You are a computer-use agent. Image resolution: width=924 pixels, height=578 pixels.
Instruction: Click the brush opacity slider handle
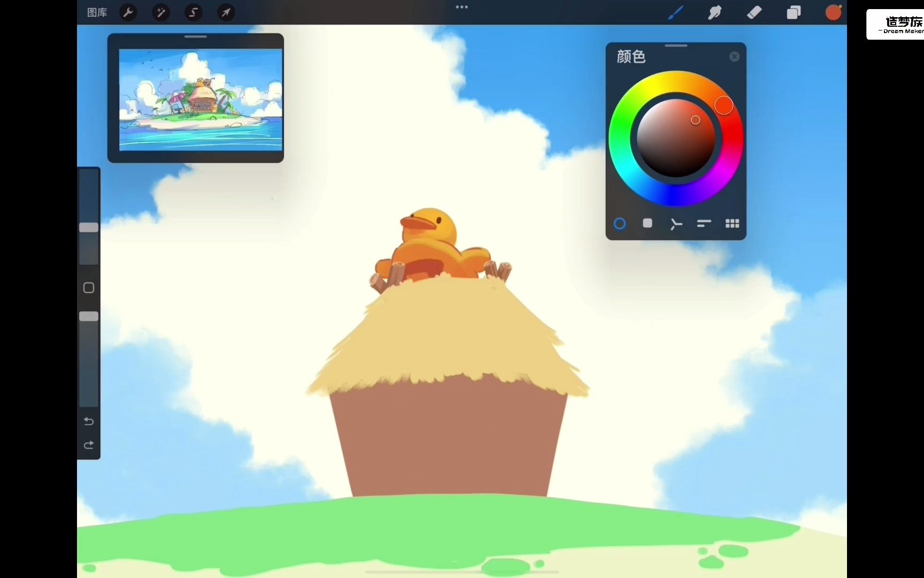pyautogui.click(x=89, y=316)
